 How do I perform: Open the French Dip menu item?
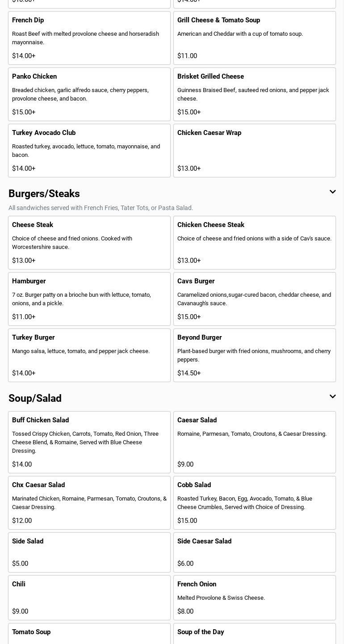pyautogui.click(x=89, y=38)
